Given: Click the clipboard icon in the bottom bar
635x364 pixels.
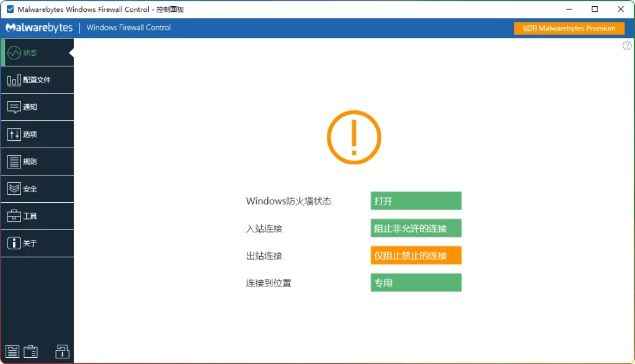Looking at the screenshot, I should (x=31, y=351).
